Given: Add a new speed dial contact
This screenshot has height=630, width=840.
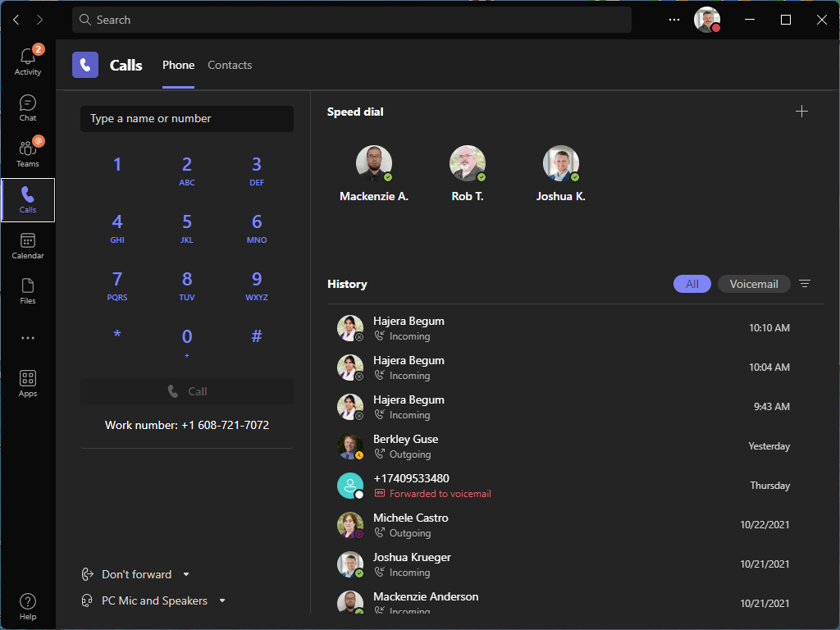Looking at the screenshot, I should 801,111.
